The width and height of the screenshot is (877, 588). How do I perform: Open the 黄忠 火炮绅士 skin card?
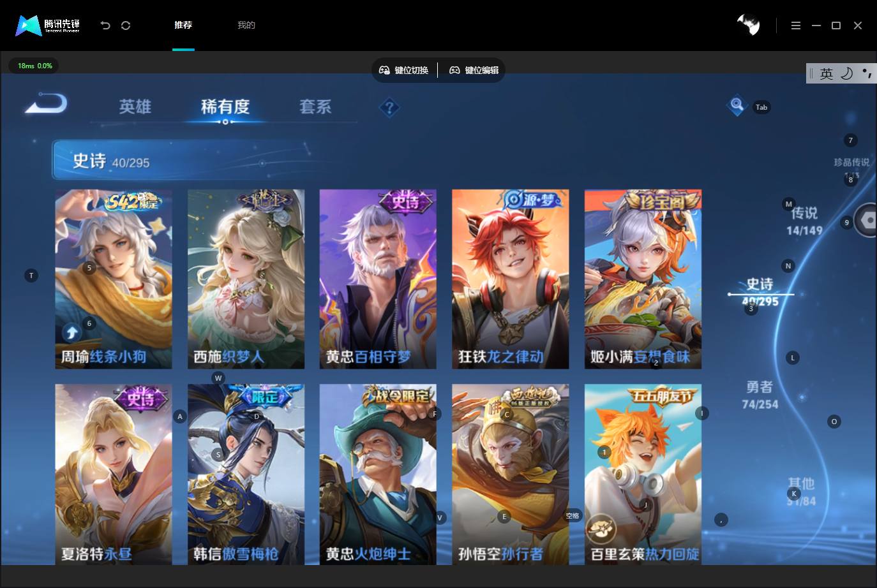(378, 474)
